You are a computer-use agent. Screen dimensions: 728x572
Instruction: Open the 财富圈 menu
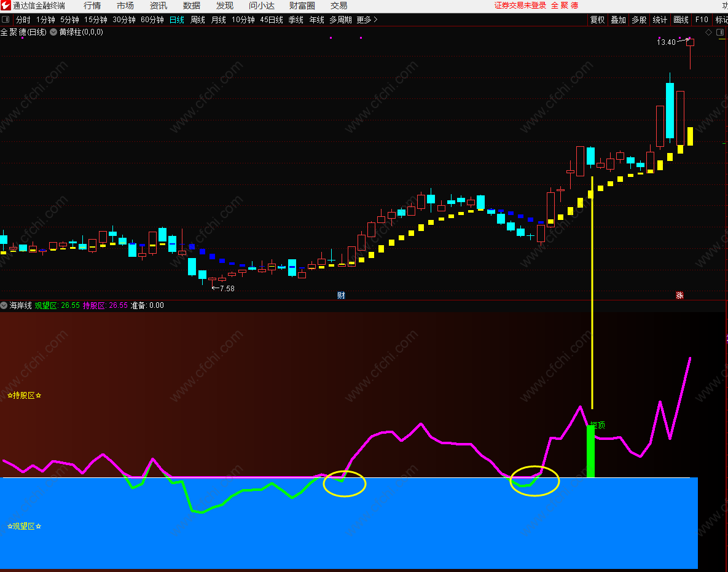302,6
